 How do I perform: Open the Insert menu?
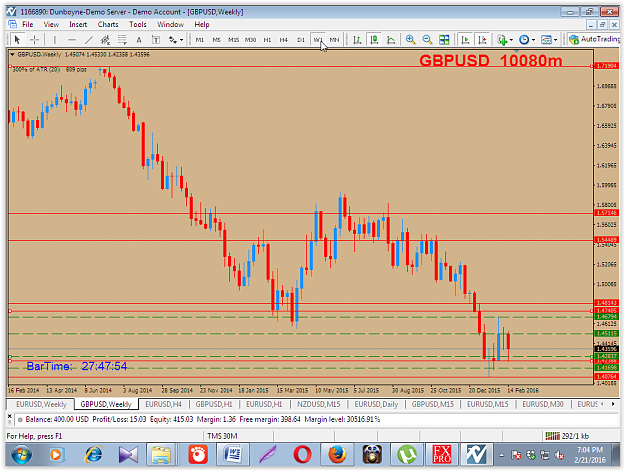78,24
